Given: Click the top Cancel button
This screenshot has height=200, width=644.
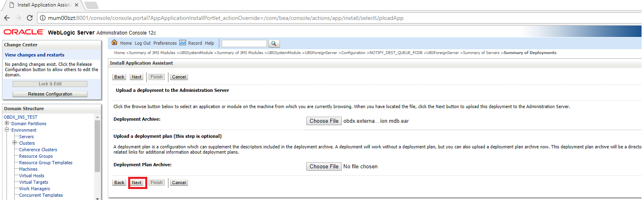Looking at the screenshot, I should click(179, 77).
